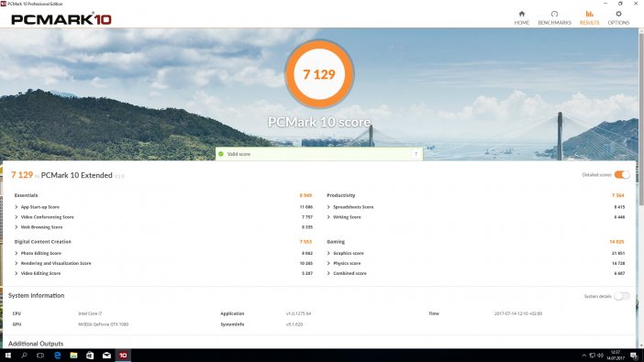This screenshot has width=644, height=362.
Task: Switch to the Results tab
Action: pos(589,18)
